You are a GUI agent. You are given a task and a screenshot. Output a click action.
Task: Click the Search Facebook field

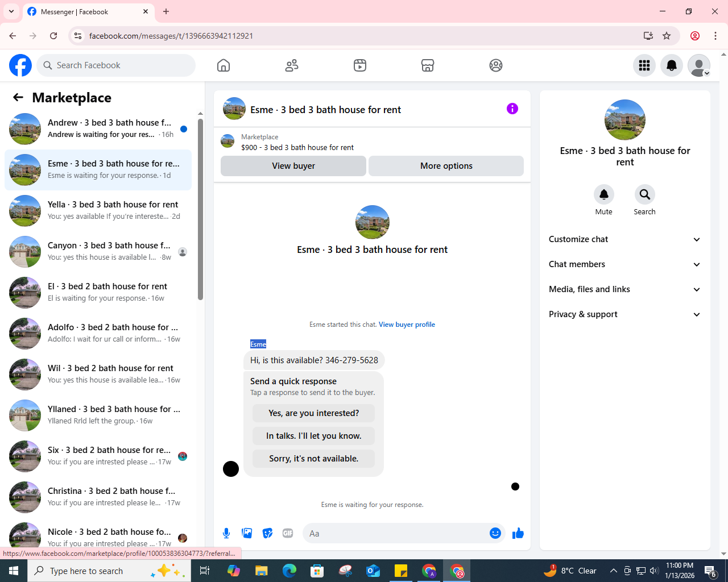click(x=116, y=65)
